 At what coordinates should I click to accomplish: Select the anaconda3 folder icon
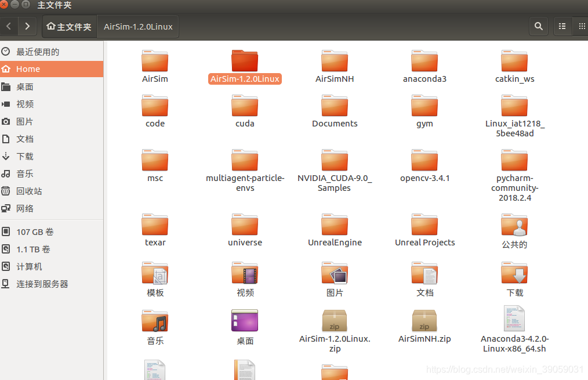click(x=424, y=61)
